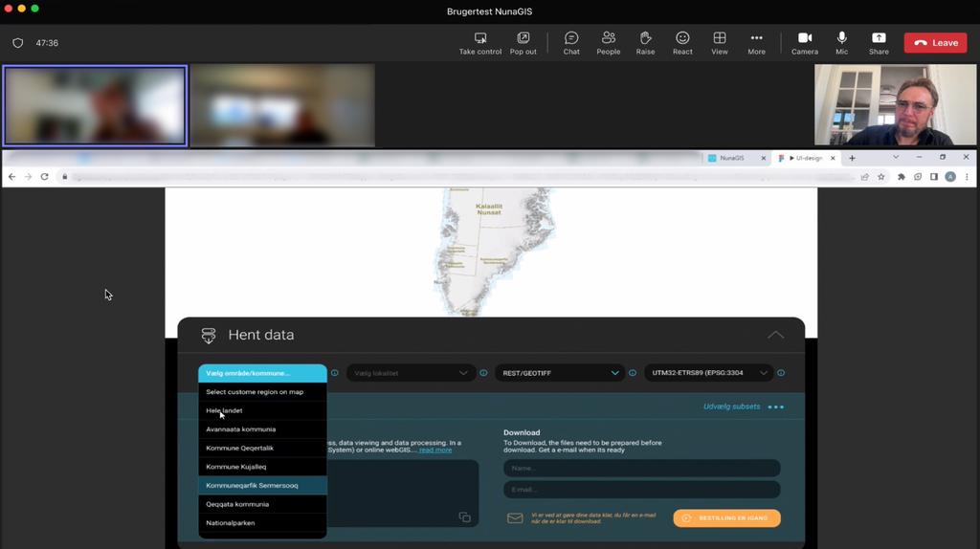The width and height of the screenshot is (980, 549).
Task: Click the Chat icon in meeting toolbar
Action: 571,42
